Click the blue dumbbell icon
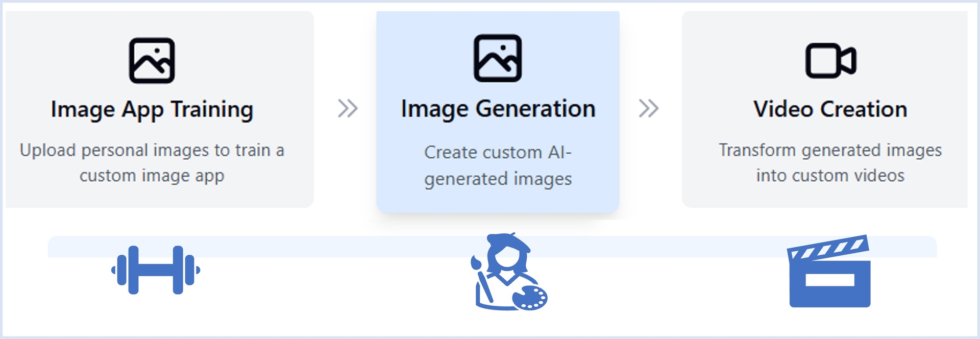 [x=156, y=270]
